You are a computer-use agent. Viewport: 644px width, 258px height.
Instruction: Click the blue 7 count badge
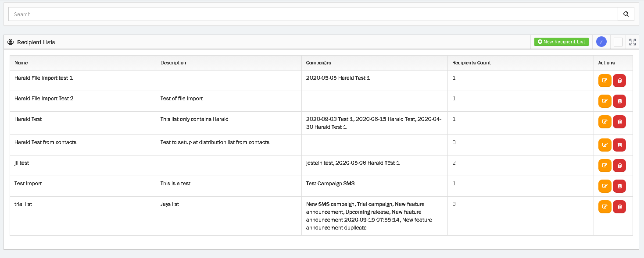click(601, 42)
